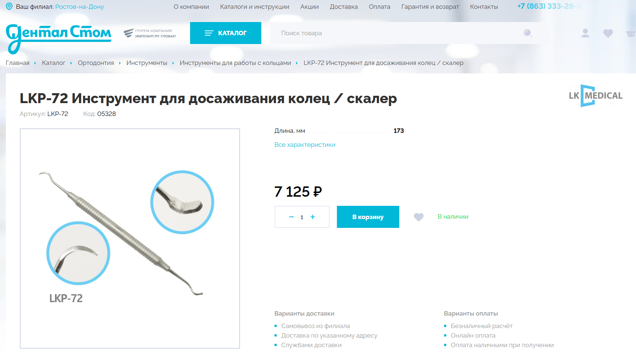Add item with В корзину button
This screenshot has width=636, height=364.
tap(368, 217)
